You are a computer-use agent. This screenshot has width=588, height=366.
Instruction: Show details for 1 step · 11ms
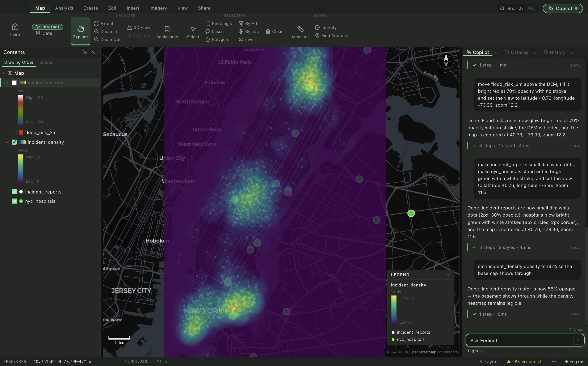(x=575, y=65)
